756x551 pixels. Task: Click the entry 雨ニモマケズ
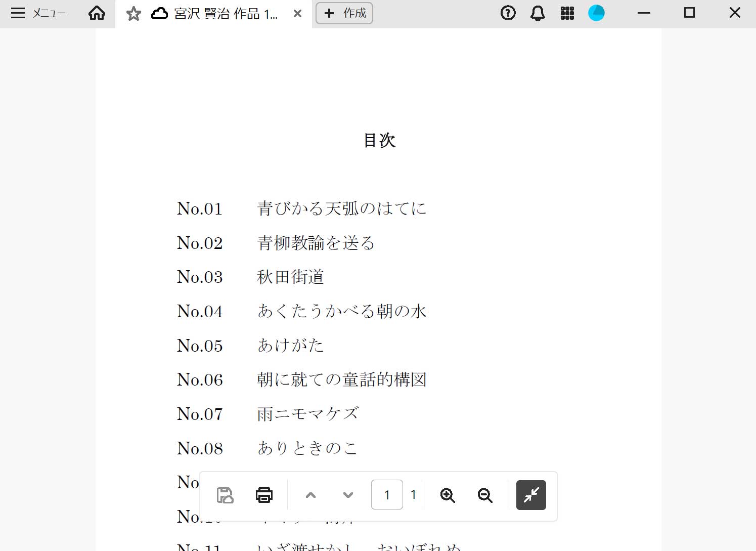pyautogui.click(x=308, y=414)
